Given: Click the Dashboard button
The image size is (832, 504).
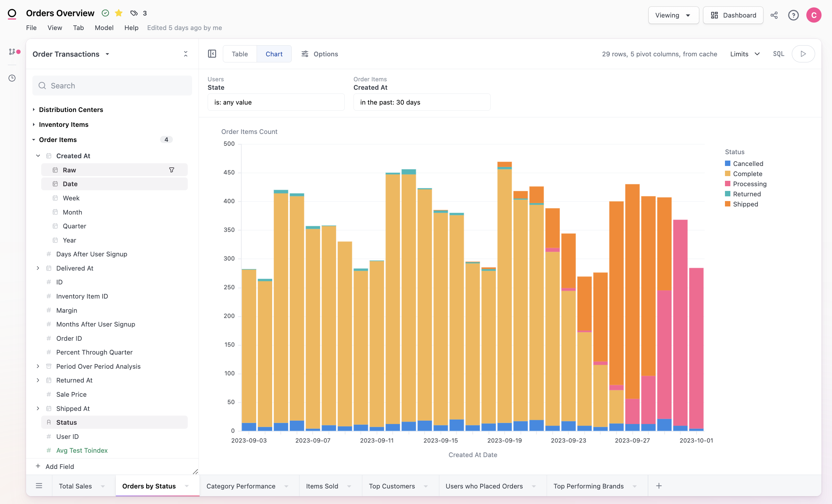Looking at the screenshot, I should (x=733, y=15).
